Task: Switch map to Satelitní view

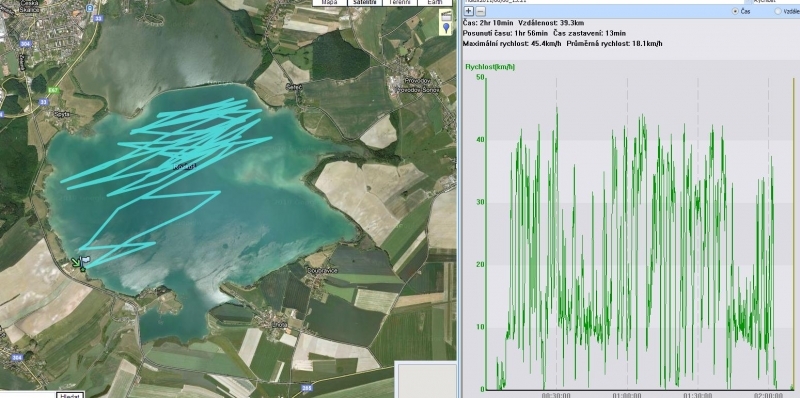Action: tap(364, 3)
